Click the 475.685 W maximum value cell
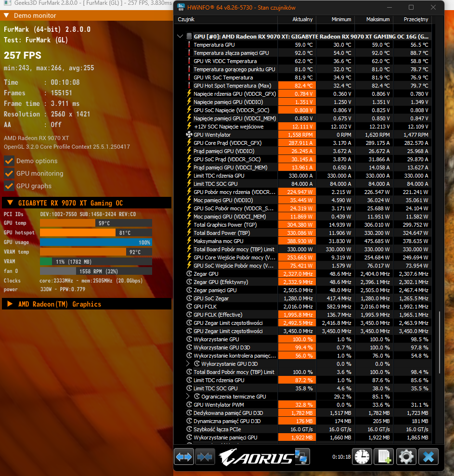Viewport: 454px width, 476px height. click(374, 241)
